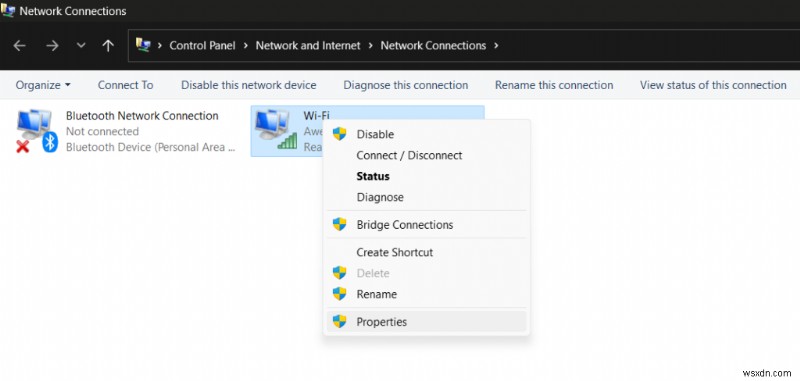800x381 pixels.
Task: Click the Back navigation arrow
Action: click(x=19, y=46)
